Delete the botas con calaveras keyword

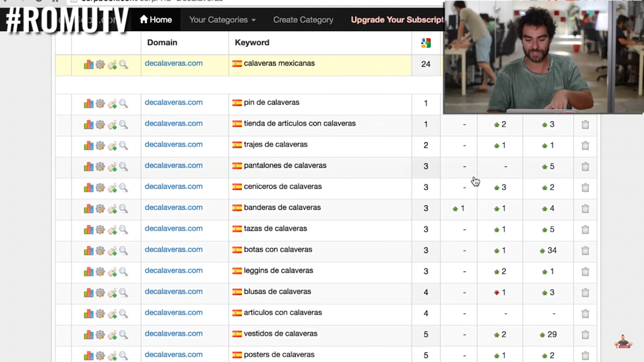click(x=585, y=251)
